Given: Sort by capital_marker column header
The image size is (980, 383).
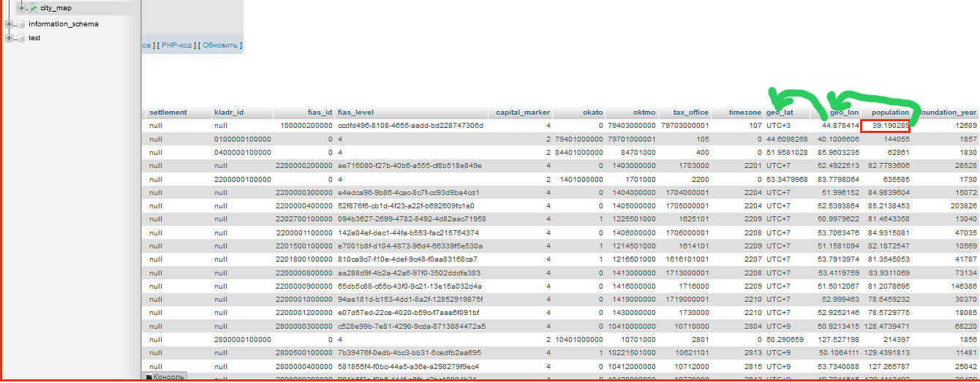Looking at the screenshot, I should click(522, 113).
